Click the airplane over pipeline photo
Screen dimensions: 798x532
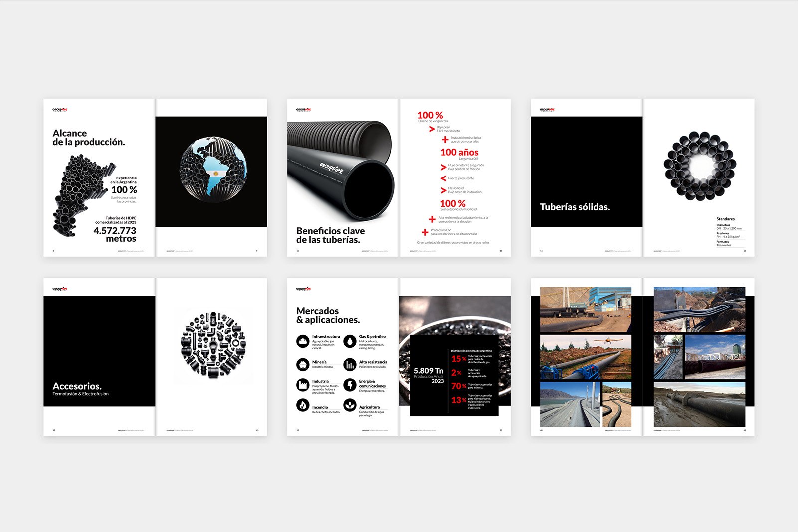(586, 357)
